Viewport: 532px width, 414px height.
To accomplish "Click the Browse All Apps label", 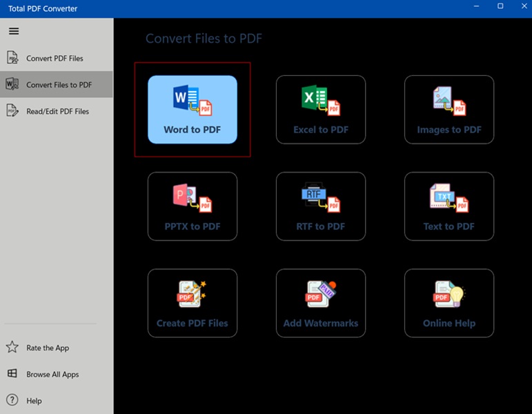I will click(52, 374).
